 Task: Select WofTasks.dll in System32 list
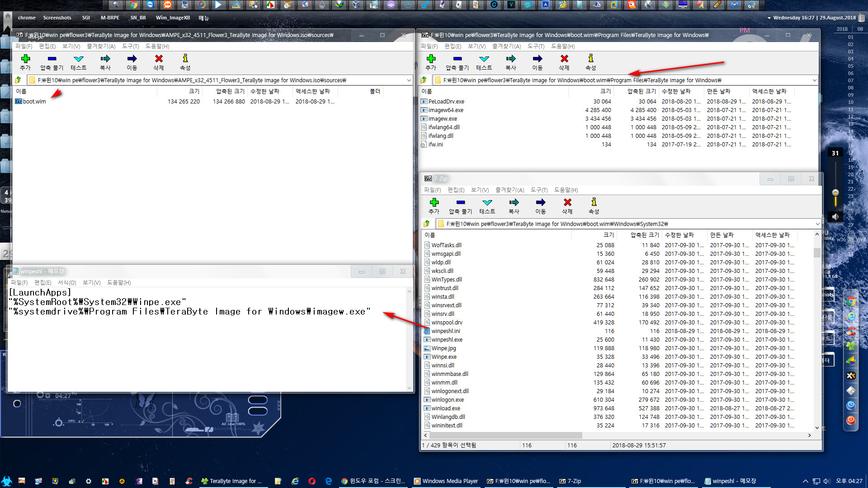tap(443, 245)
